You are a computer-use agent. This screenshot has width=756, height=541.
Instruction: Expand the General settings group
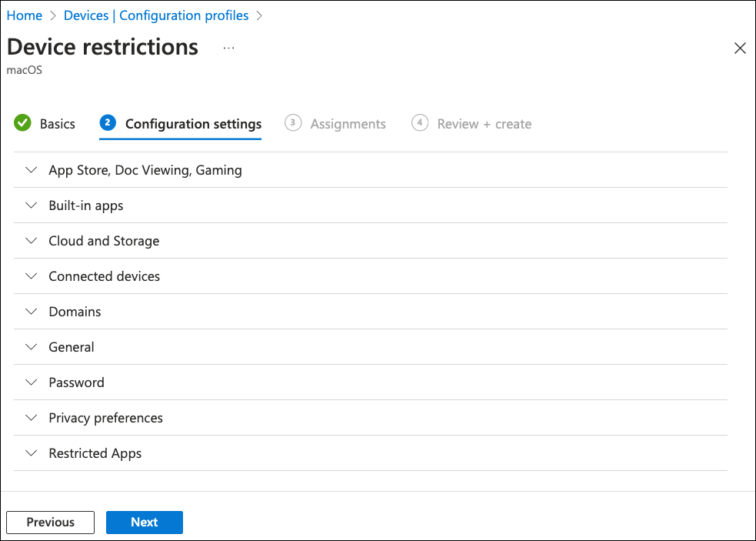(71, 347)
